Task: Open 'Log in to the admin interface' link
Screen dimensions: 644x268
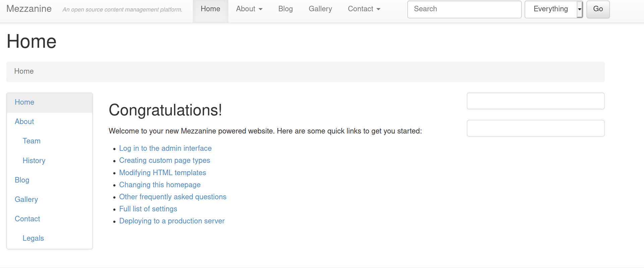Action: tap(165, 148)
